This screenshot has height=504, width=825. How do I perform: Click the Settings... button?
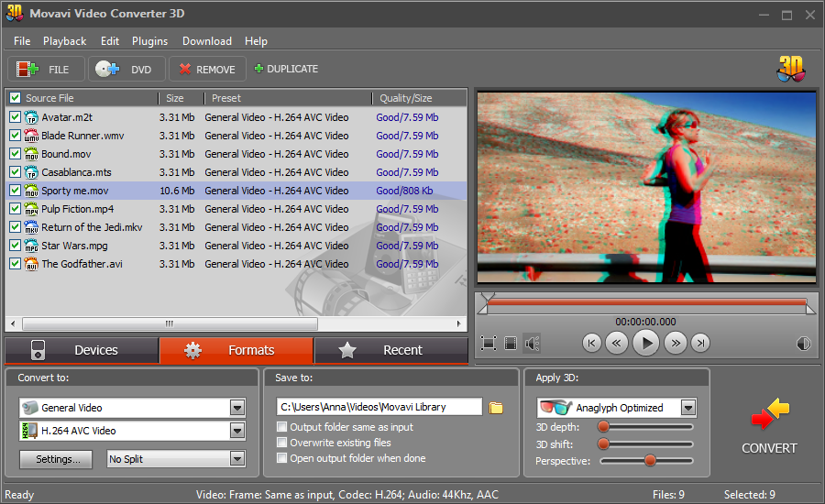[x=56, y=459]
